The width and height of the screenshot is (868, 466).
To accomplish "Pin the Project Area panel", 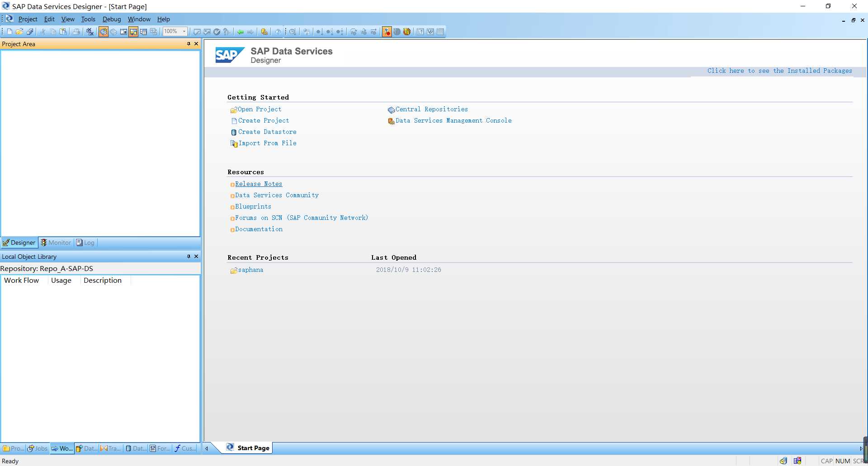I will 189,44.
